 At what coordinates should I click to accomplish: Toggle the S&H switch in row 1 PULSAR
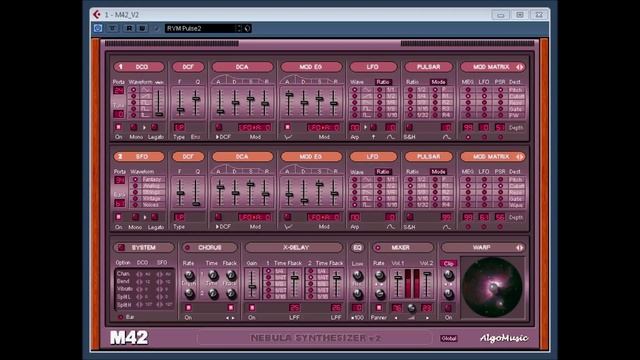coord(409,127)
